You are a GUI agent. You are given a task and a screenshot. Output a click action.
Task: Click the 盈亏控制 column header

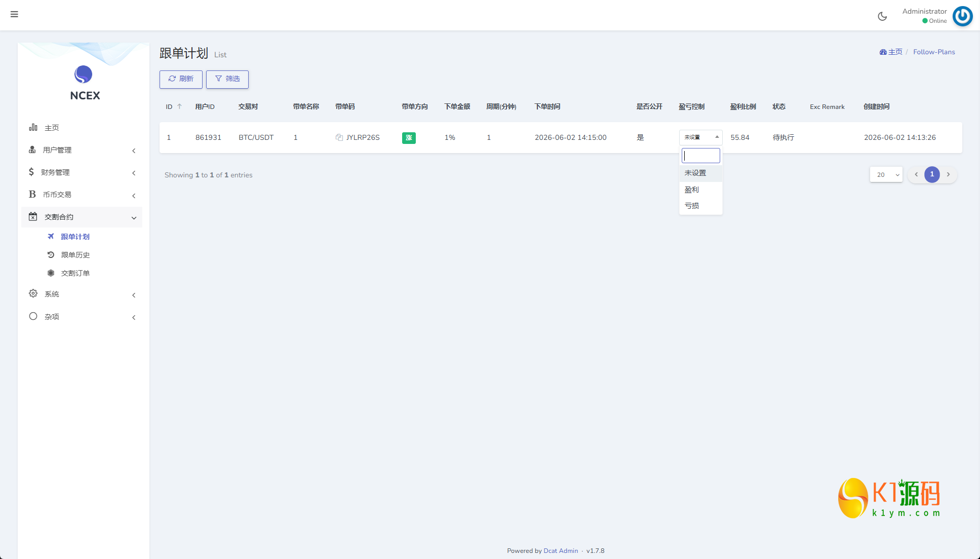tap(691, 106)
